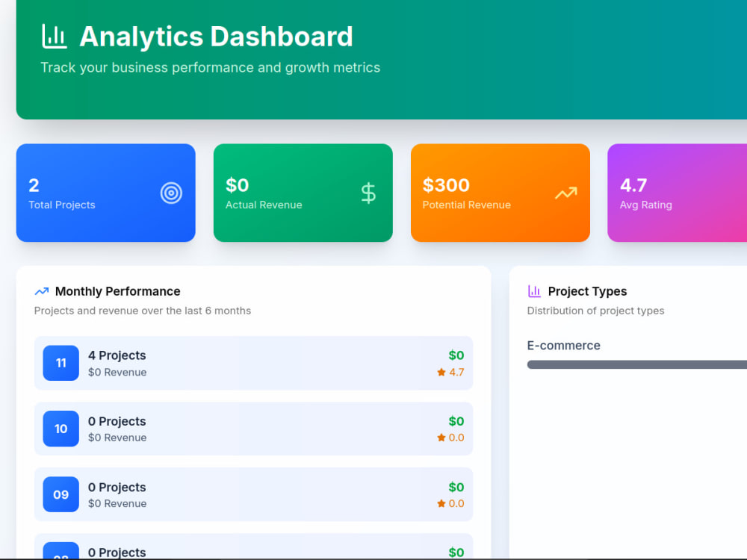Select the month 11 badge
This screenshot has width=747, height=560.
[61, 363]
